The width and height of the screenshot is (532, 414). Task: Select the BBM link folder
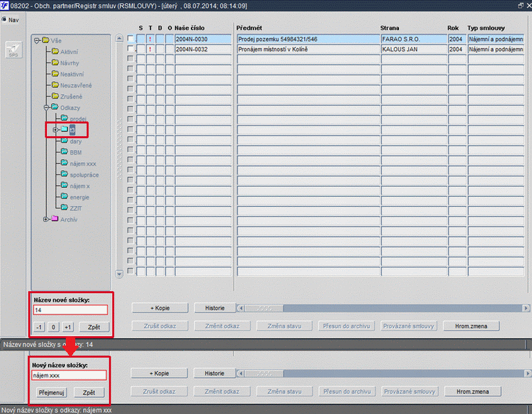pyautogui.click(x=71, y=153)
